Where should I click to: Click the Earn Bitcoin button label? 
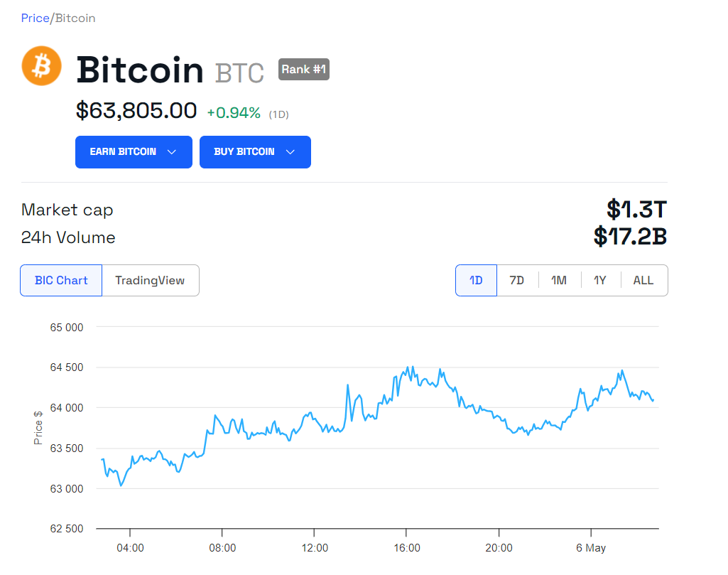pyautogui.click(x=123, y=152)
